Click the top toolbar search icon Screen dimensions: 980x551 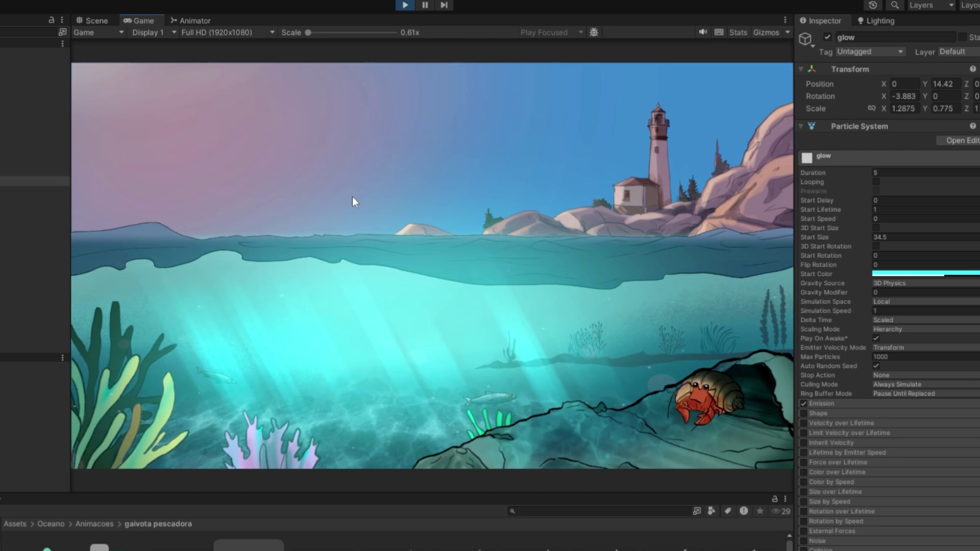[895, 5]
